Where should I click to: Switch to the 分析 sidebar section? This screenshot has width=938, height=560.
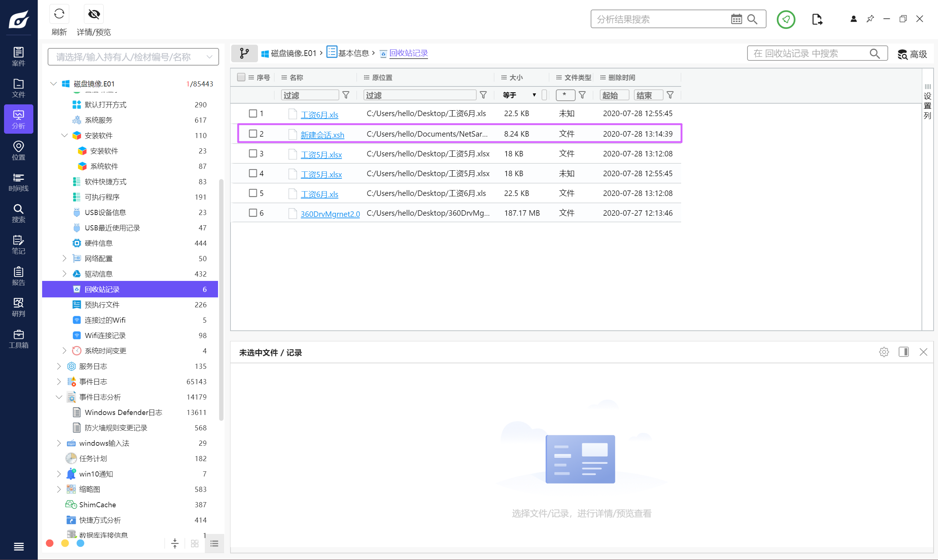(18, 119)
